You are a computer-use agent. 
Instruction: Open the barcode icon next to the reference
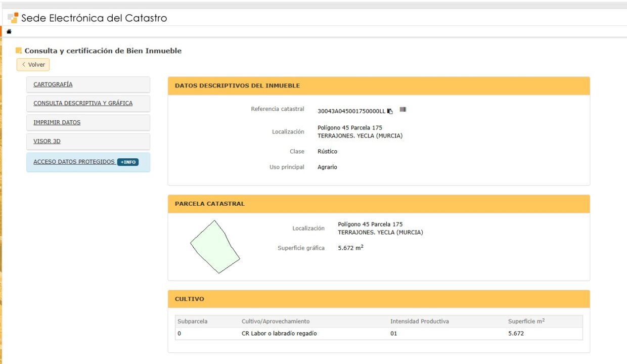403,109
